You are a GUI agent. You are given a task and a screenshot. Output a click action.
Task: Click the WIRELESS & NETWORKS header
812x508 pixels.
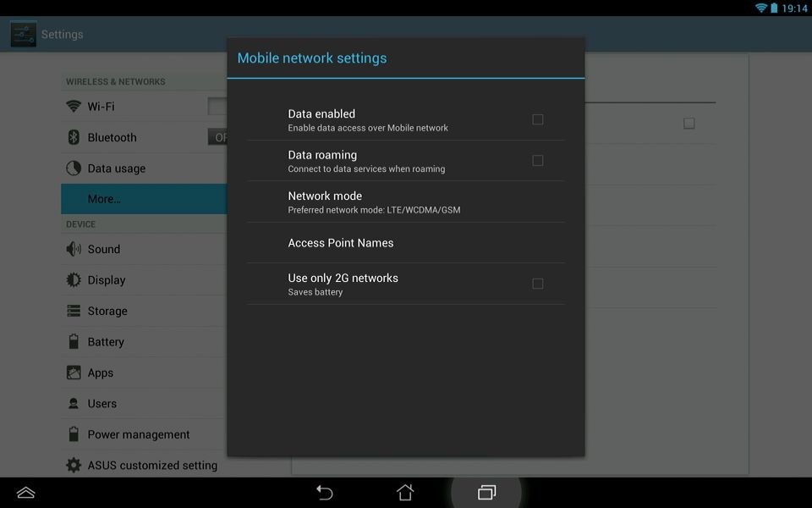pos(116,82)
